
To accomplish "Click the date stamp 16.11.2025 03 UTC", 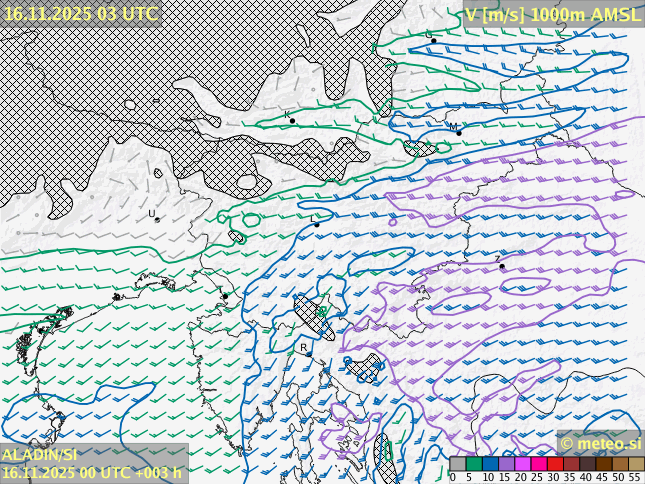I will click(x=80, y=13).
